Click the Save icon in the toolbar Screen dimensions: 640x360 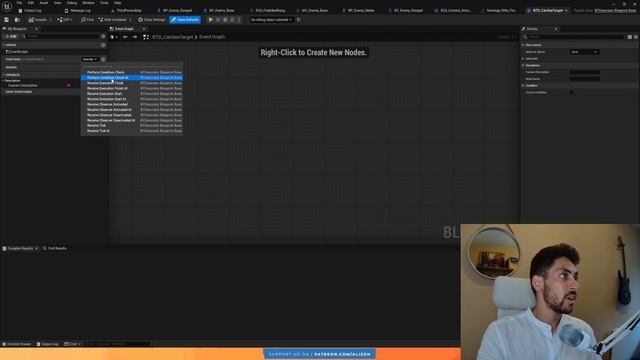click(x=7, y=20)
